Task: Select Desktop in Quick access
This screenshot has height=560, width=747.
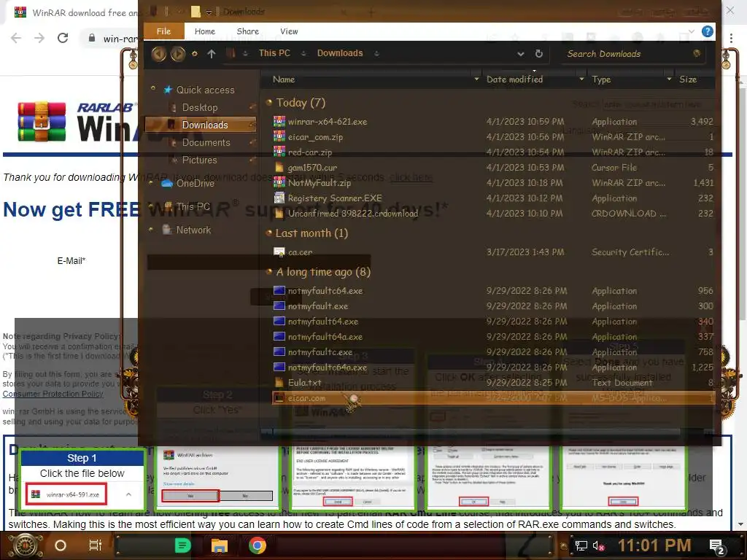Action: [x=200, y=108]
